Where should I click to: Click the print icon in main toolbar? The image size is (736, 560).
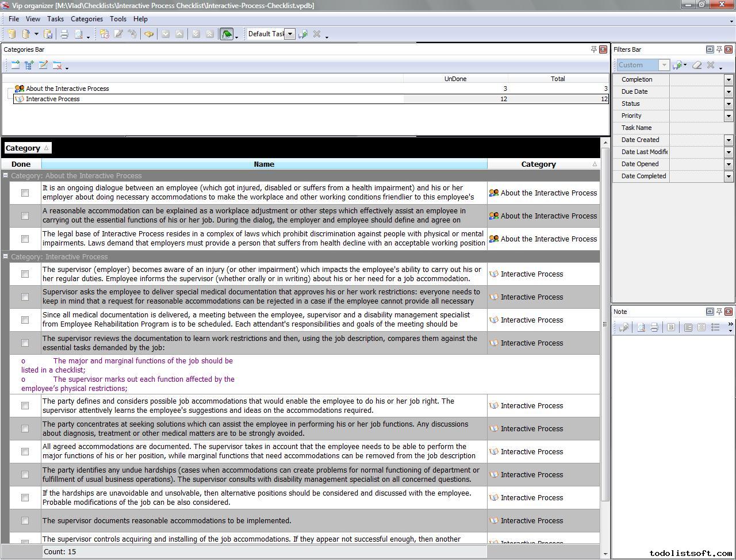tap(64, 34)
